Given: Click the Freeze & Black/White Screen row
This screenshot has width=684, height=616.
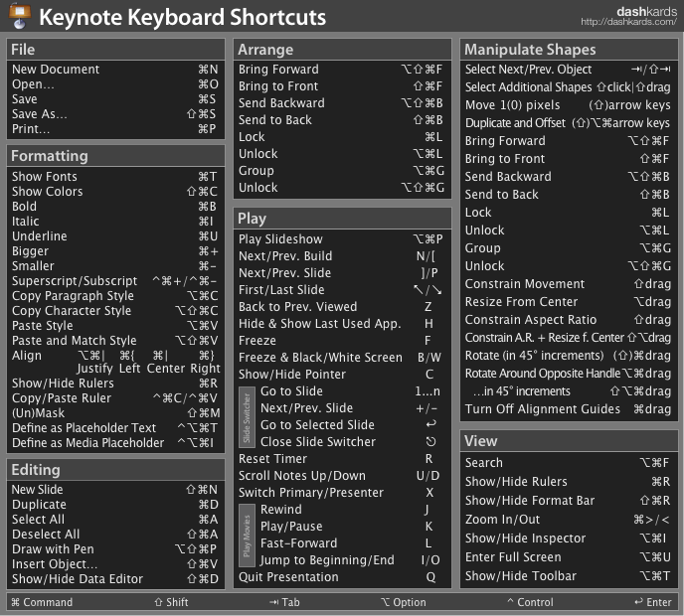Looking at the screenshot, I should [342, 358].
